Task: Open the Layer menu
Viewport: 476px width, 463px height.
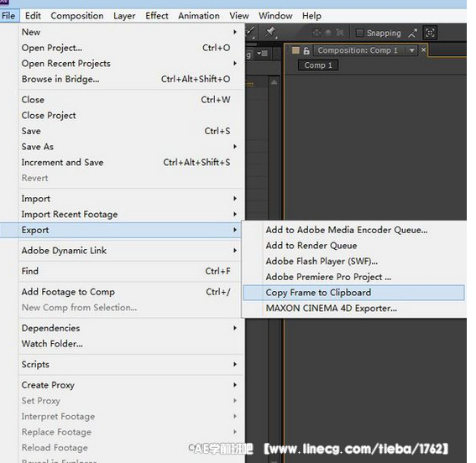Action: (x=124, y=16)
